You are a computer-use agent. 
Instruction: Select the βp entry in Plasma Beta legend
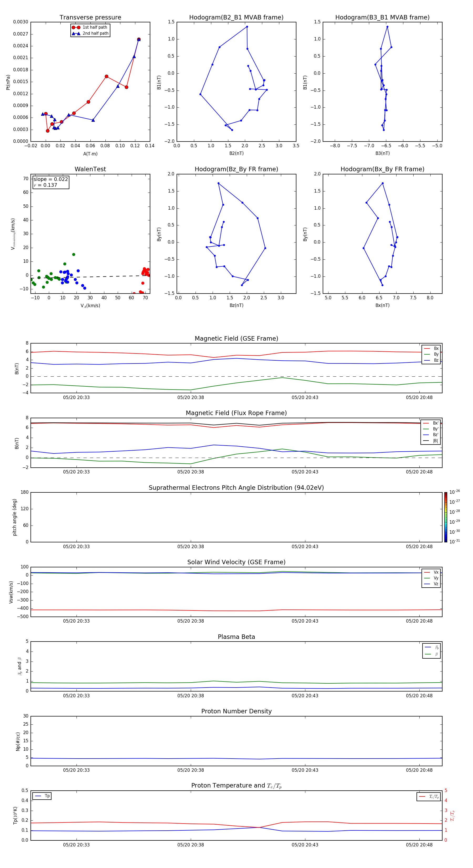tap(431, 647)
